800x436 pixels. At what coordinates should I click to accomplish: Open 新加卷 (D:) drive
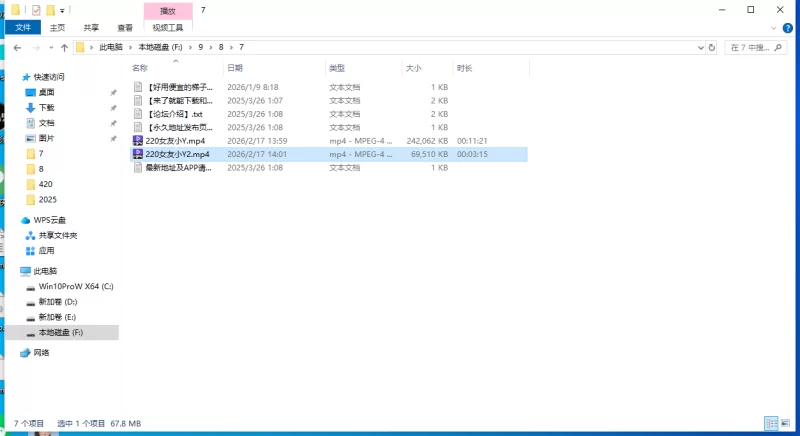point(58,302)
